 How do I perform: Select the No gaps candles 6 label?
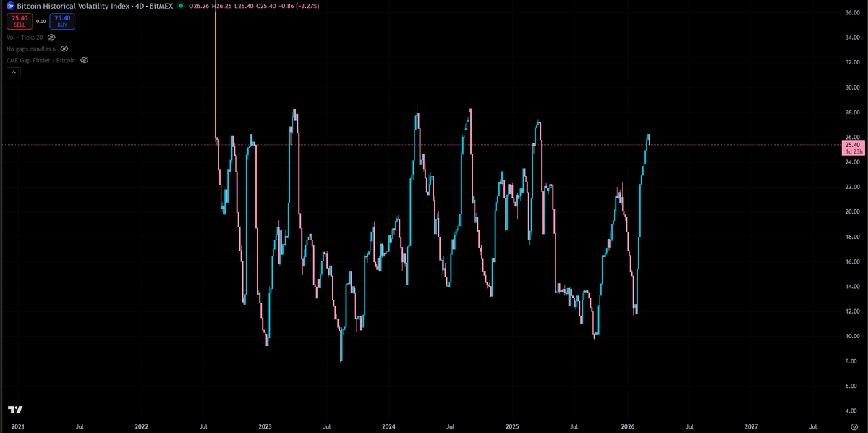coord(30,49)
